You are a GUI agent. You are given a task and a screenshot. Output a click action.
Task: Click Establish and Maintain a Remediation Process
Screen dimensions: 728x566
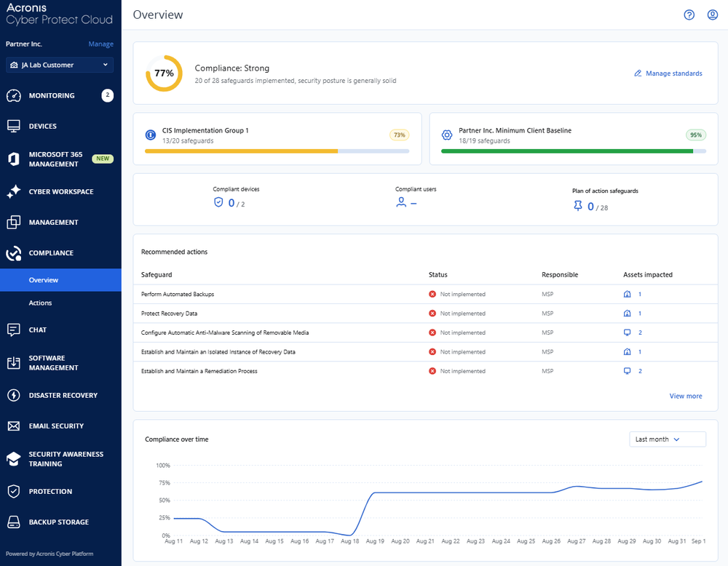(x=199, y=371)
